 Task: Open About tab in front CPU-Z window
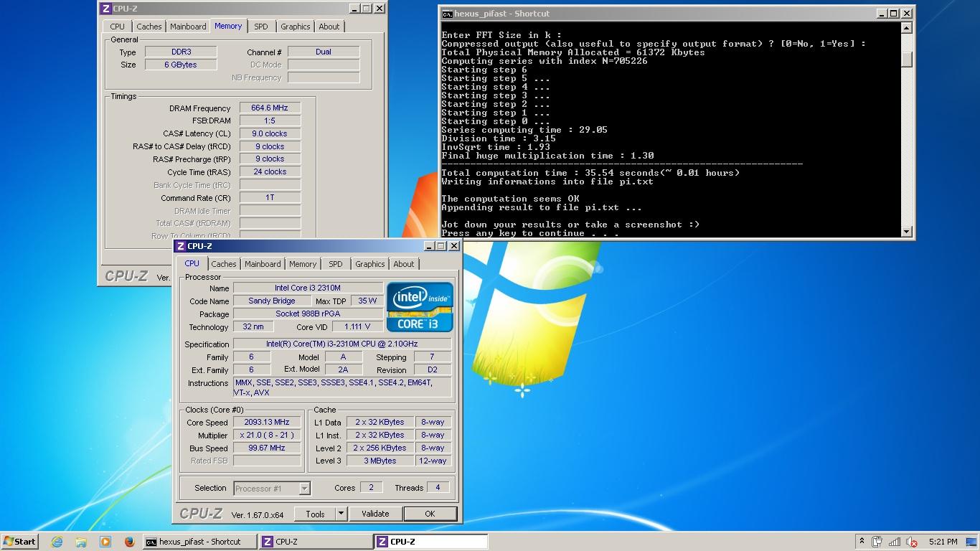(x=404, y=264)
